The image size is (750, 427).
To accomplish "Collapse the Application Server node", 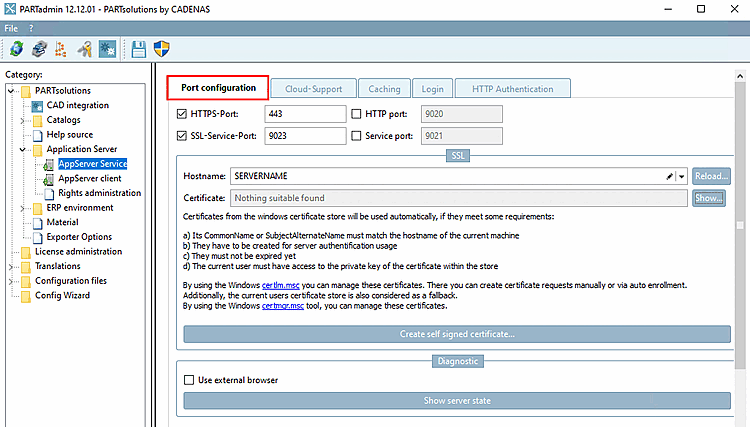I will (22, 150).
